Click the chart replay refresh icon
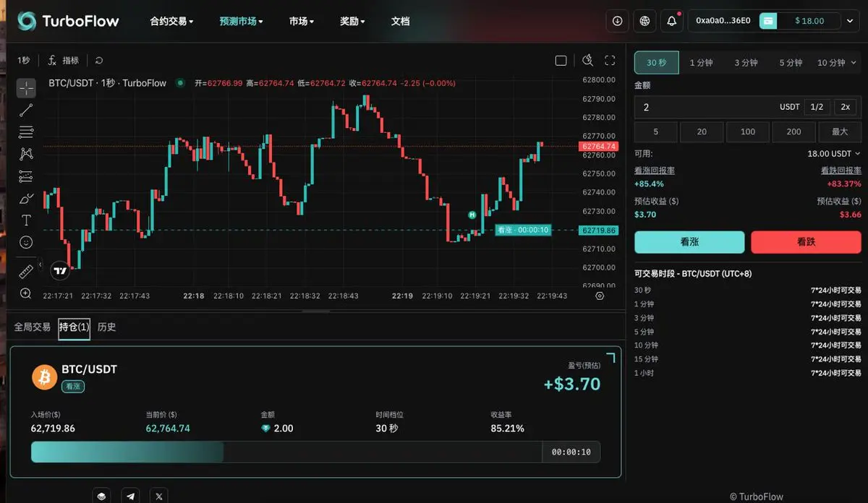868x503 pixels. tap(99, 61)
